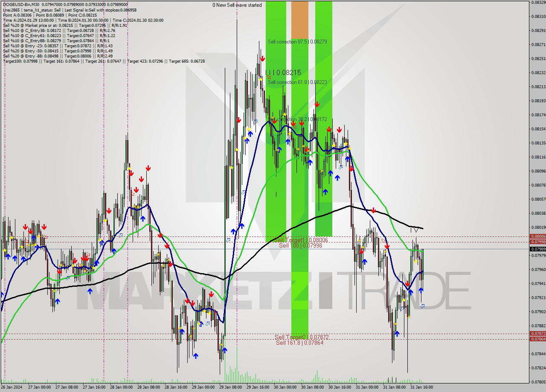
Task: Select the '0 New Sell wave started' label
Action: point(237,5)
